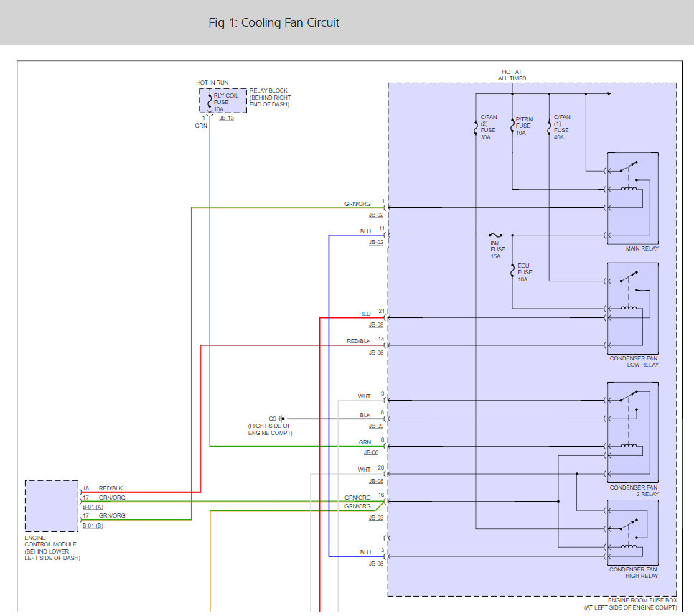694x616 pixels.
Task: Click the Condenser Fan Low Relay symbol
Action: pos(633,309)
